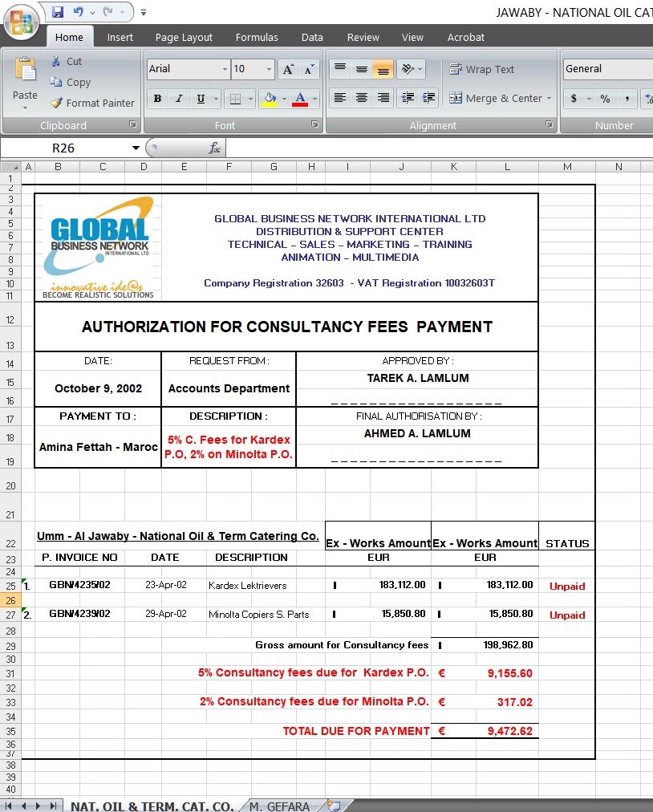Image resolution: width=653 pixels, height=812 pixels.
Task: Click the Decrease Indent icon
Action: pyautogui.click(x=408, y=98)
